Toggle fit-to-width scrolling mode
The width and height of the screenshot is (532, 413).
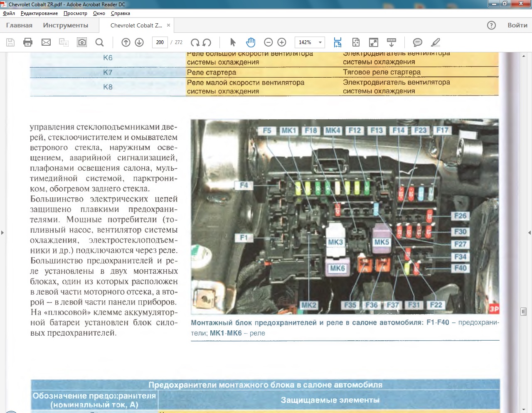pyautogui.click(x=337, y=42)
